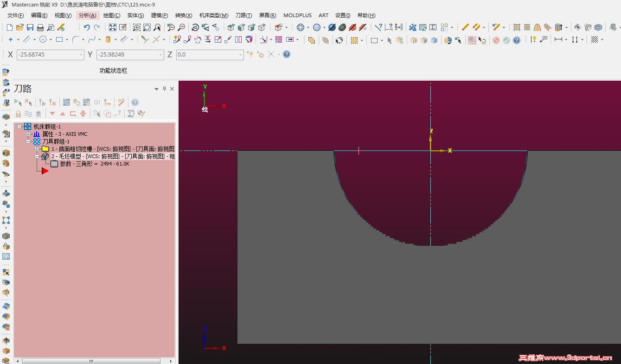Open the 实体(S) menu

tap(136, 15)
